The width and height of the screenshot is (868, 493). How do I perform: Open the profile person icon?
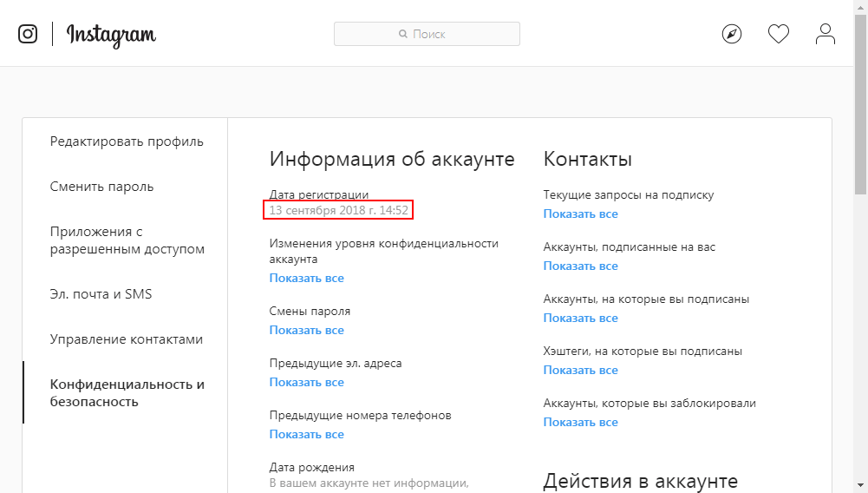coord(826,34)
